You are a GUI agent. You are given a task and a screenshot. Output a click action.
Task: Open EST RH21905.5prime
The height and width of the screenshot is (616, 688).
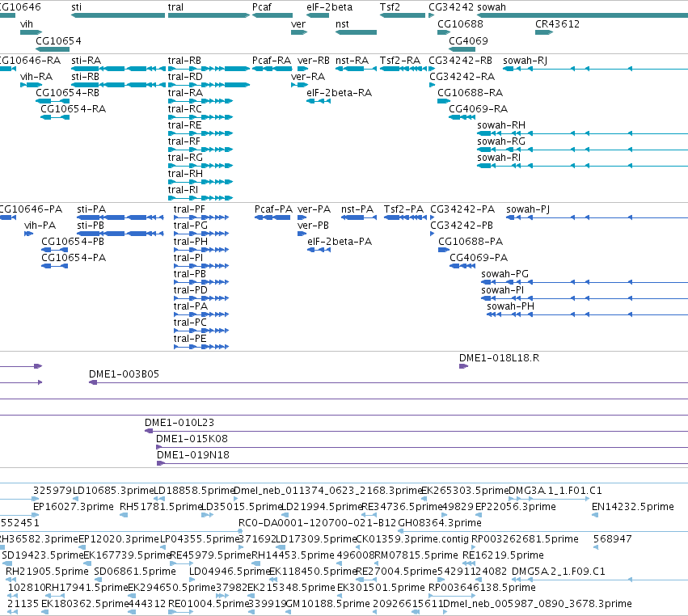tap(11, 580)
